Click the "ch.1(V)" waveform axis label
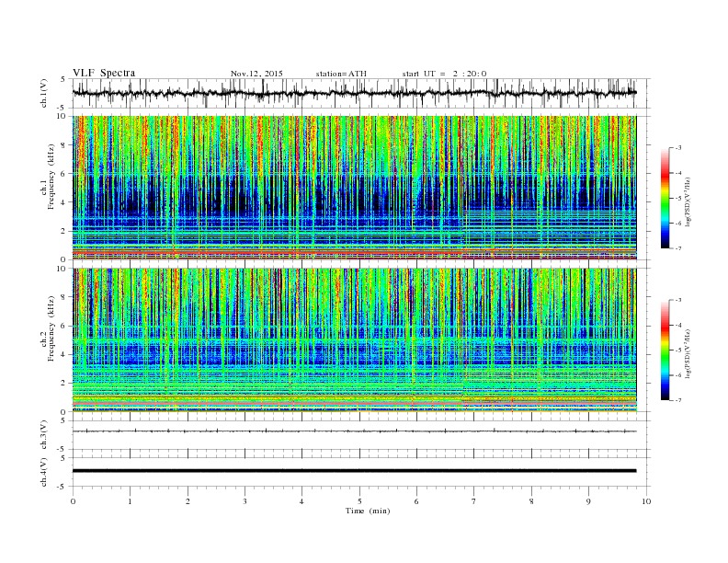 coord(44,93)
